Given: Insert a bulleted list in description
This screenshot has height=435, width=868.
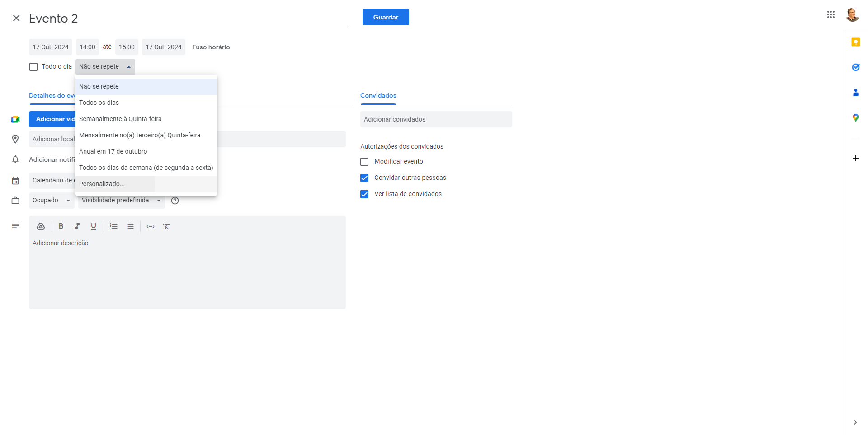Looking at the screenshot, I should click(130, 226).
